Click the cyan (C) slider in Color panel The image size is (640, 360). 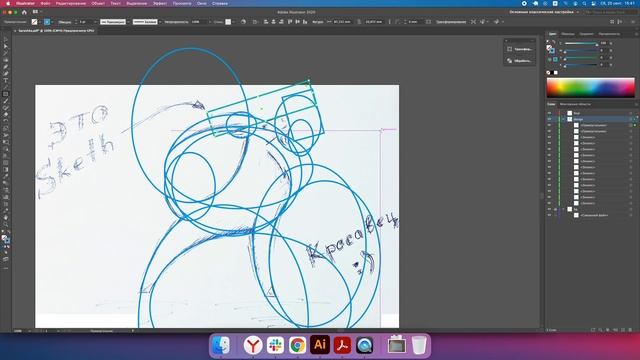coord(581,43)
